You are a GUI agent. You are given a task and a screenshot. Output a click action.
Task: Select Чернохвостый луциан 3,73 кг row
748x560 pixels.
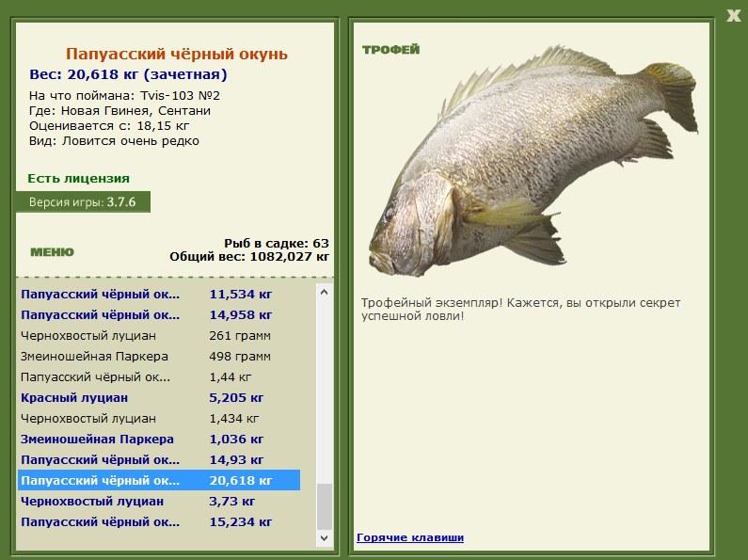tap(159, 502)
